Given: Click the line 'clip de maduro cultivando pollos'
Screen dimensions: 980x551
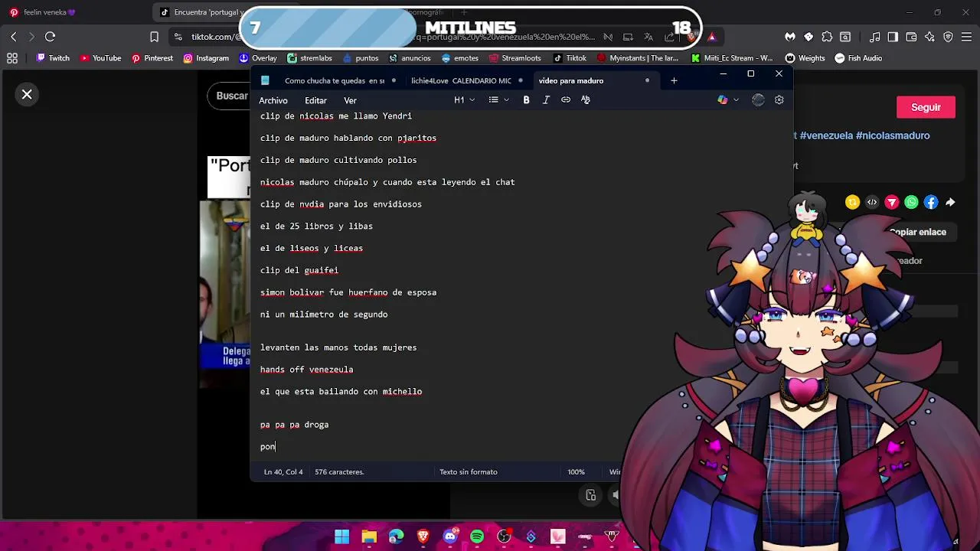Looking at the screenshot, I should pos(338,160).
